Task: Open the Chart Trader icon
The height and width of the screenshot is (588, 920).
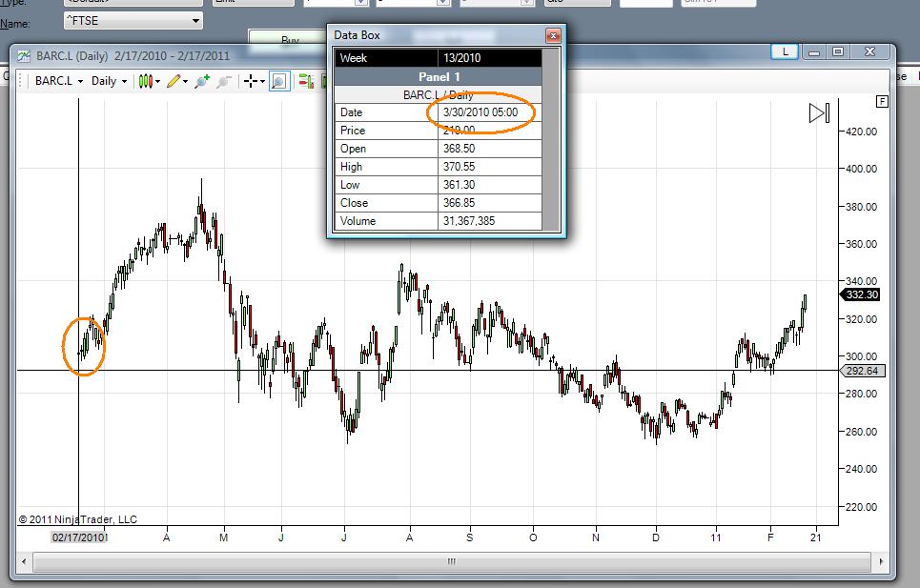Action: 306,81
